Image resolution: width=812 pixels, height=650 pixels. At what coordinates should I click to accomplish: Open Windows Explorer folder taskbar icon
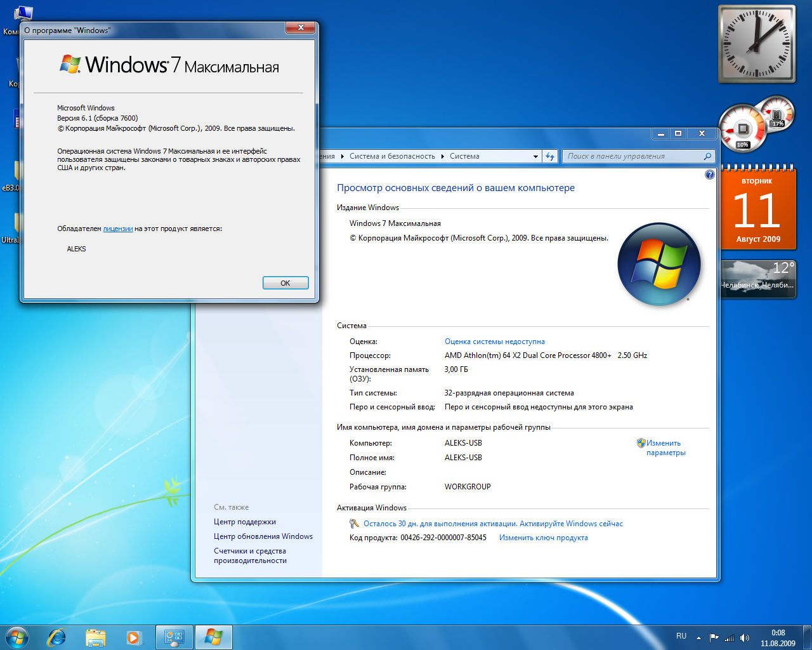pos(96,637)
